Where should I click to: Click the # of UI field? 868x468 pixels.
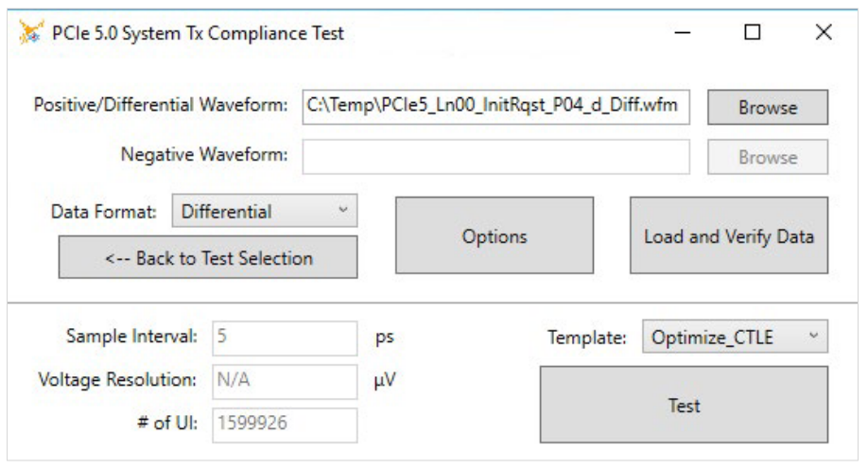(286, 425)
